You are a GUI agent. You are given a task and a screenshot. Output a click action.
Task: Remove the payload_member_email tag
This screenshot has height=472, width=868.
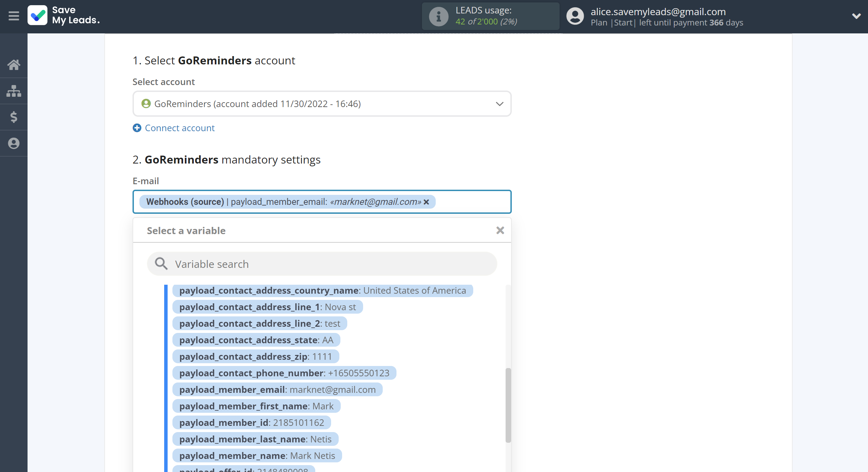(x=426, y=202)
